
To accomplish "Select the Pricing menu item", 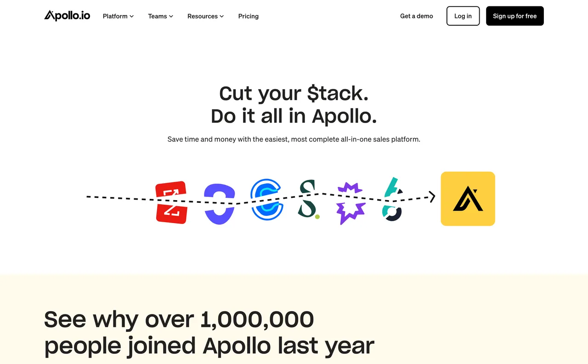I will (x=248, y=16).
